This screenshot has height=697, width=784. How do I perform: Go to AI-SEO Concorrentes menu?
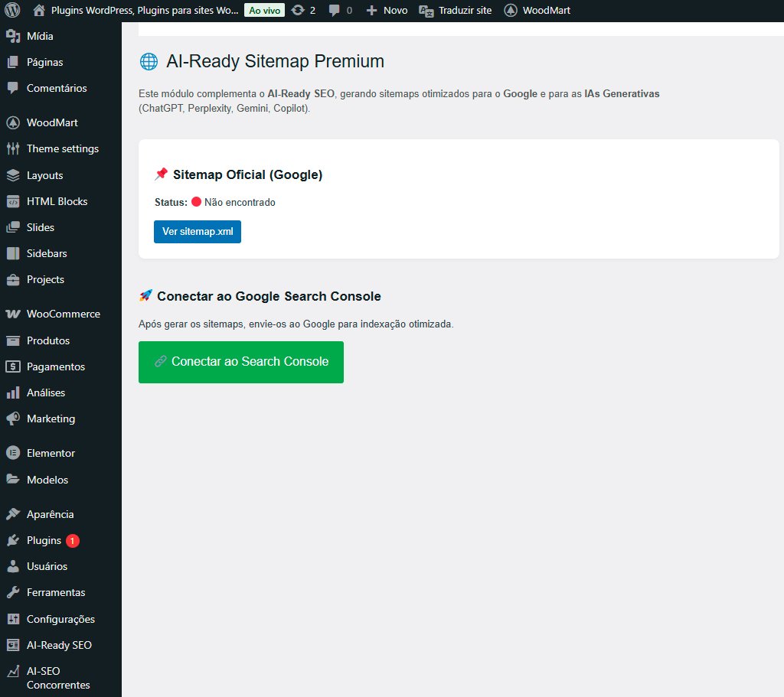[57, 678]
